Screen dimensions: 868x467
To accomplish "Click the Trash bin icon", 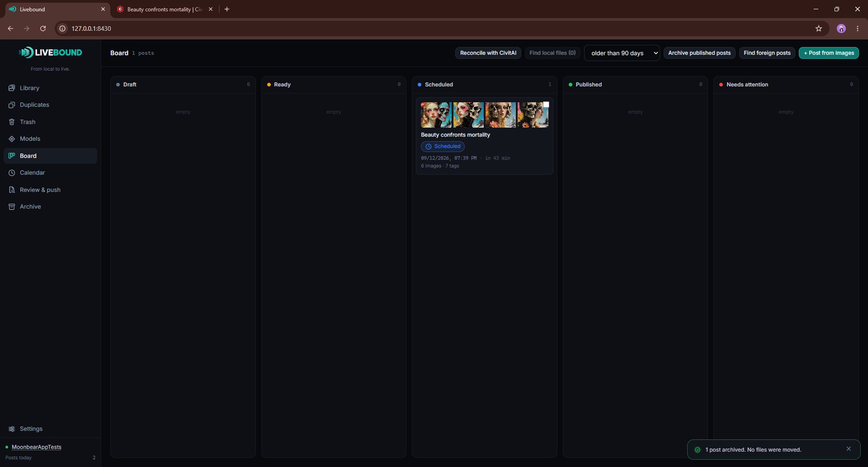I will coord(12,122).
